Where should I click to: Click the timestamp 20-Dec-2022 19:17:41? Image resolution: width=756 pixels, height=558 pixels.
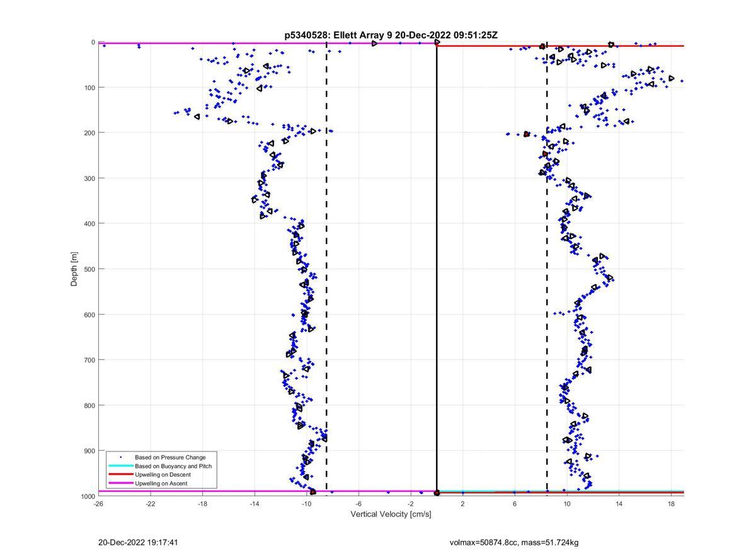[x=138, y=542]
